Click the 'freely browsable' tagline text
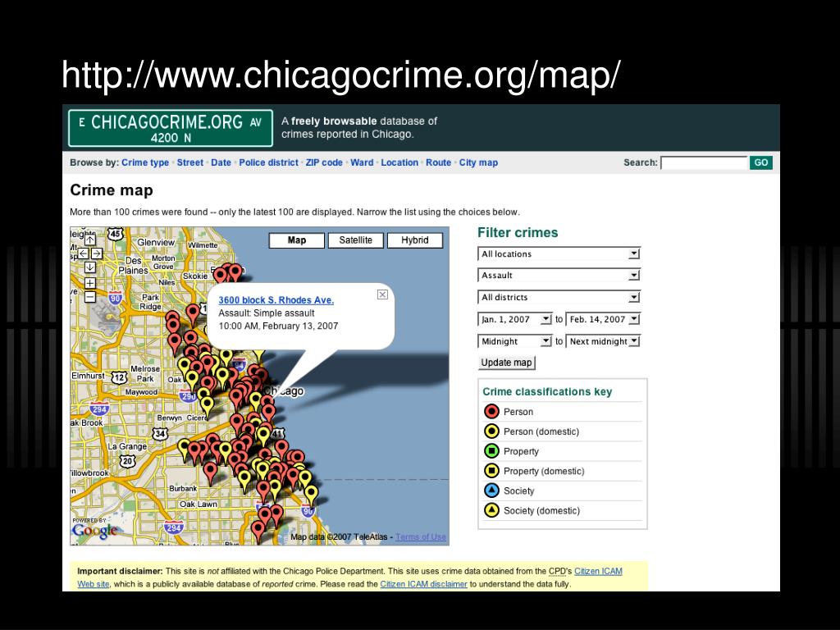The image size is (840, 630). (334, 121)
